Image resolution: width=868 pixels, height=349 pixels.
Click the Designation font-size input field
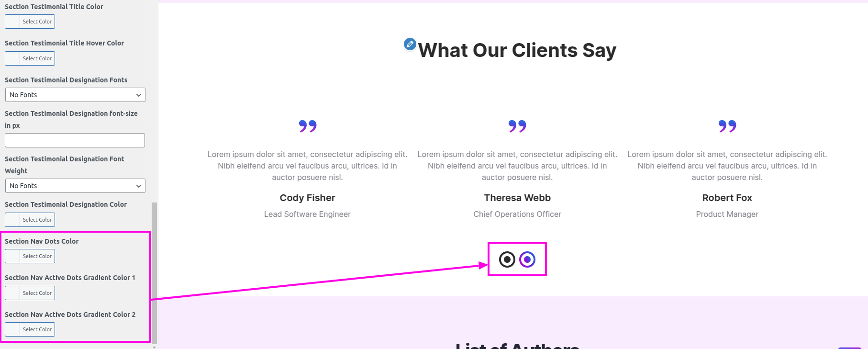tap(75, 140)
